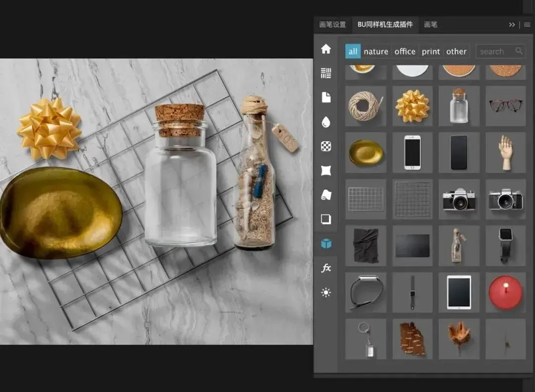Pick the red round lamp thumbnail
The height and width of the screenshot is (392, 535).
(506, 292)
